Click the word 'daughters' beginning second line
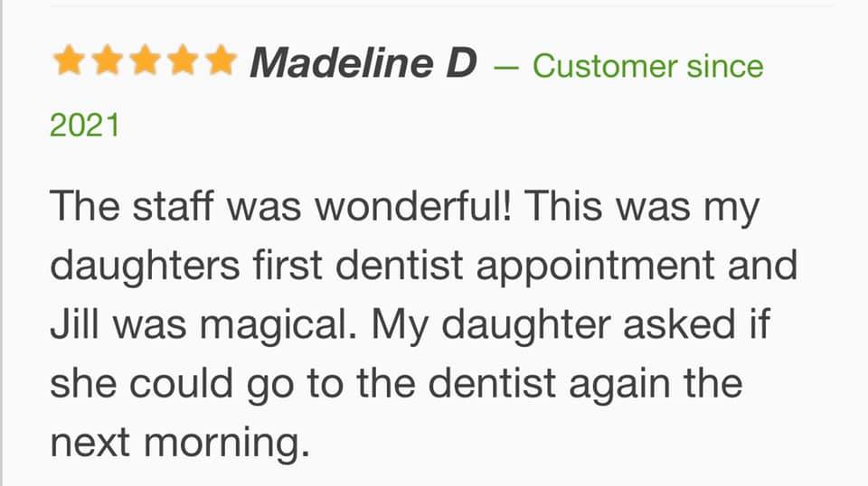 point(145,267)
